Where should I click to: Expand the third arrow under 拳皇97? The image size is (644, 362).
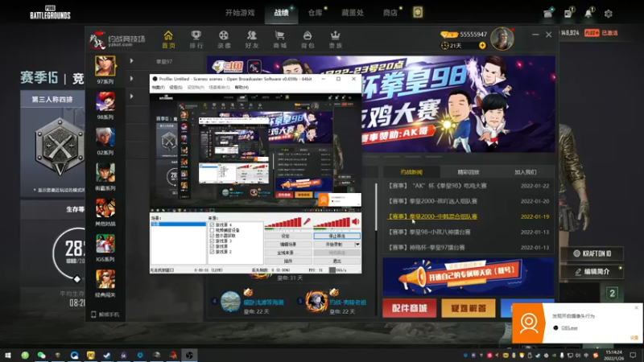[x=131, y=97]
